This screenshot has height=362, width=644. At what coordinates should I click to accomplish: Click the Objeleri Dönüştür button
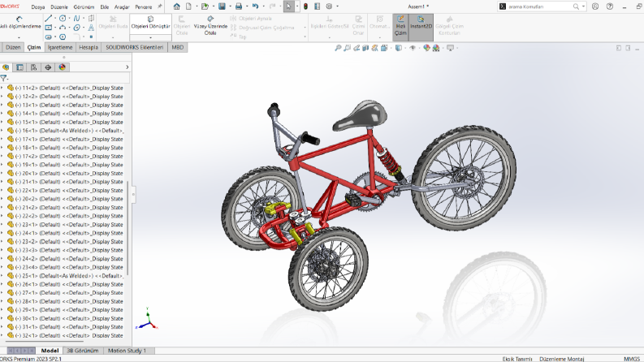pos(150,24)
